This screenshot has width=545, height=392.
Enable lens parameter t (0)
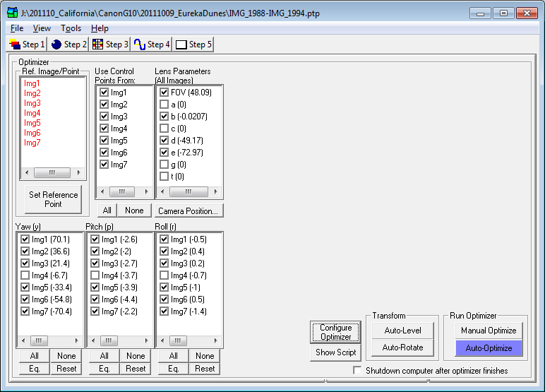164,177
